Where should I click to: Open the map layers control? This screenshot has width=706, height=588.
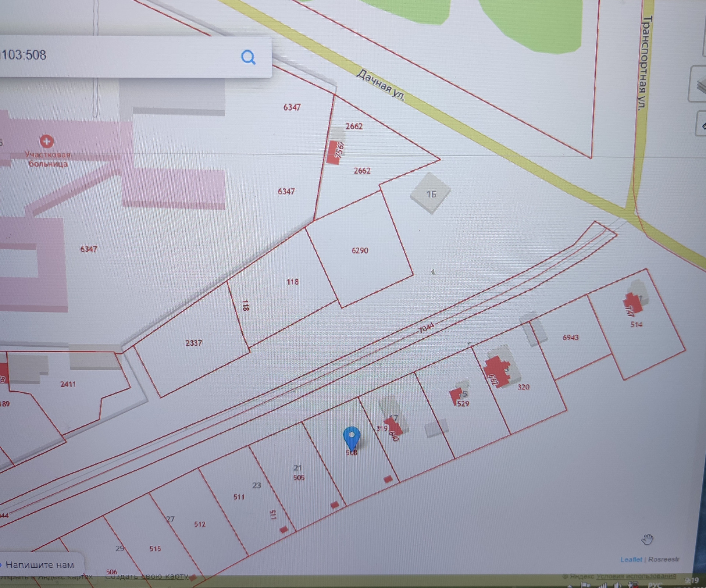click(x=700, y=85)
